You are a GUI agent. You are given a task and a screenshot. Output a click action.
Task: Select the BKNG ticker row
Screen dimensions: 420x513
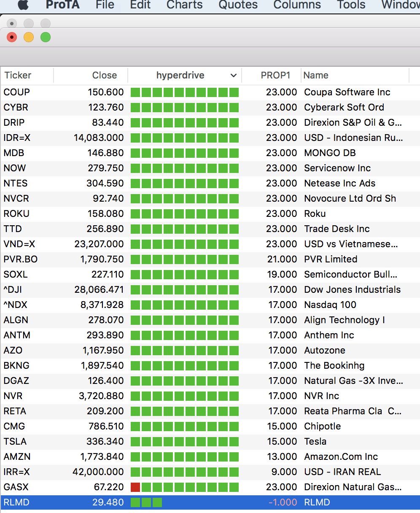pos(210,366)
